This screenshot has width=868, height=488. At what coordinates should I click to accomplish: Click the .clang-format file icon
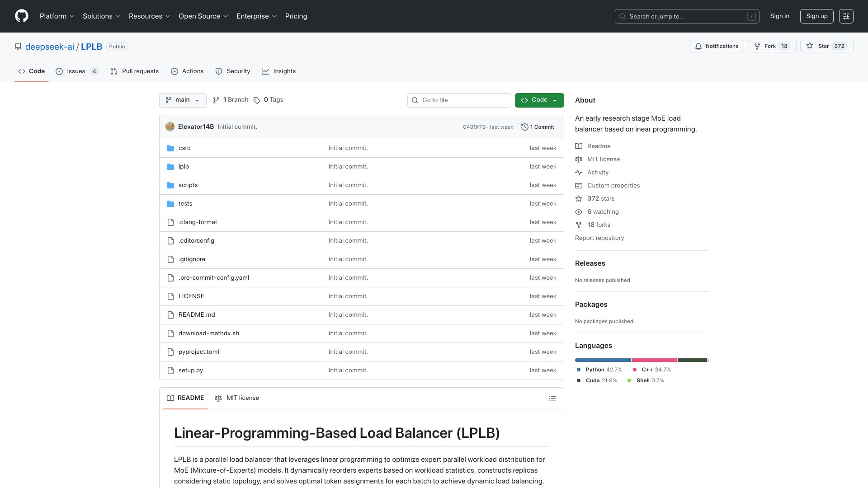tap(170, 222)
